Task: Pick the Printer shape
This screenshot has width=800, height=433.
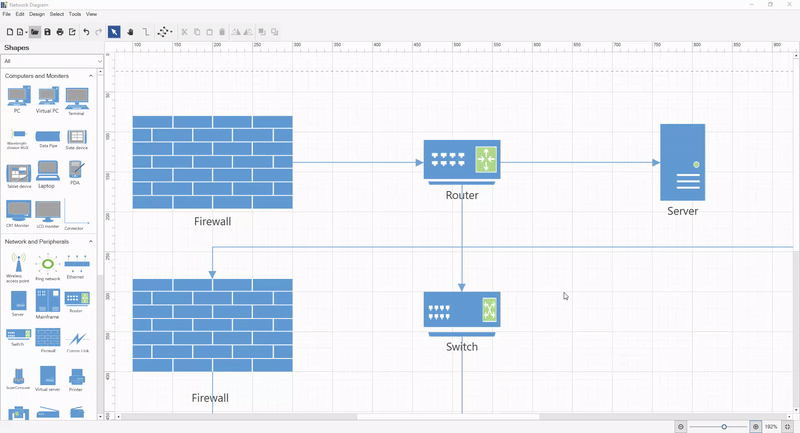Action: coord(76,377)
